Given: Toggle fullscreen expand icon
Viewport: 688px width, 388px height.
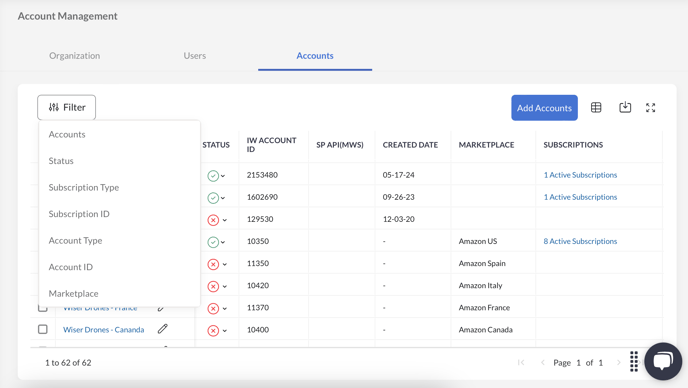Looking at the screenshot, I should tap(650, 108).
